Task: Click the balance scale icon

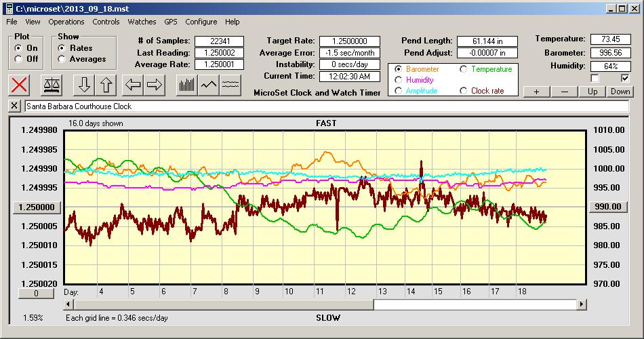Action: (x=52, y=85)
